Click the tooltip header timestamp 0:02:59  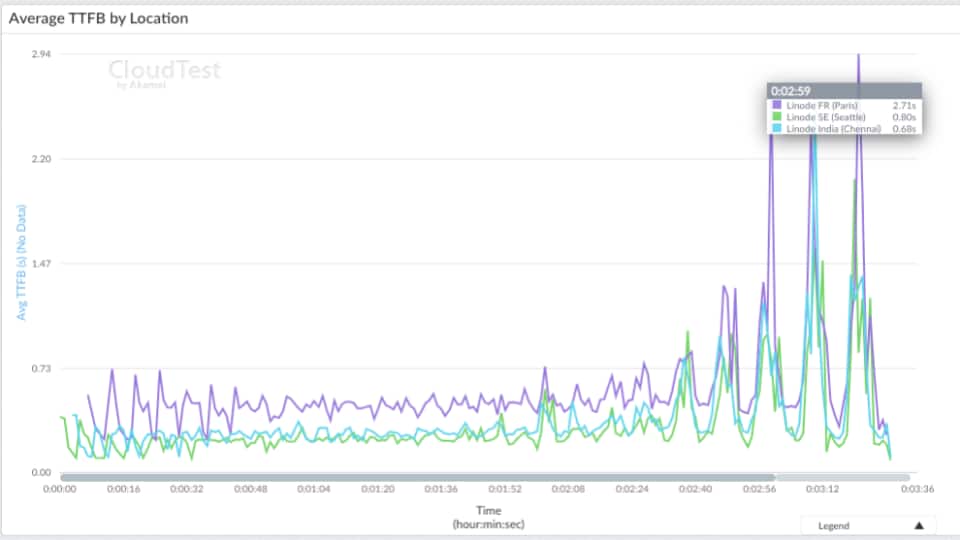[x=790, y=91]
